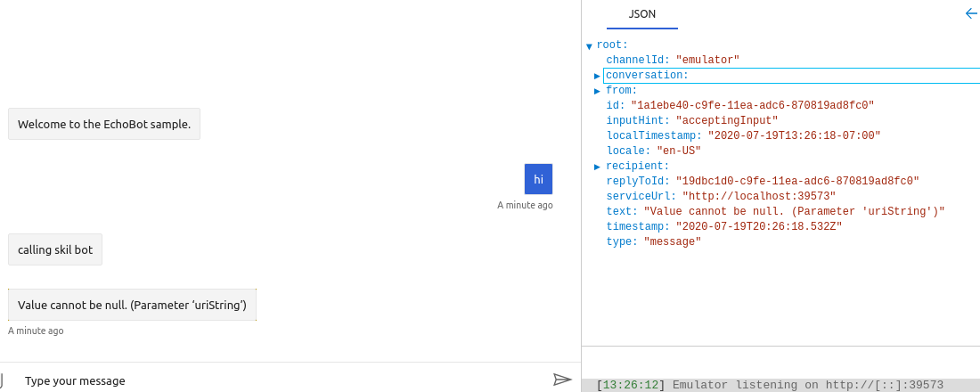Screen dimensions: 980x392
Task: Click the locale value "en-US"
Action: [x=679, y=151]
